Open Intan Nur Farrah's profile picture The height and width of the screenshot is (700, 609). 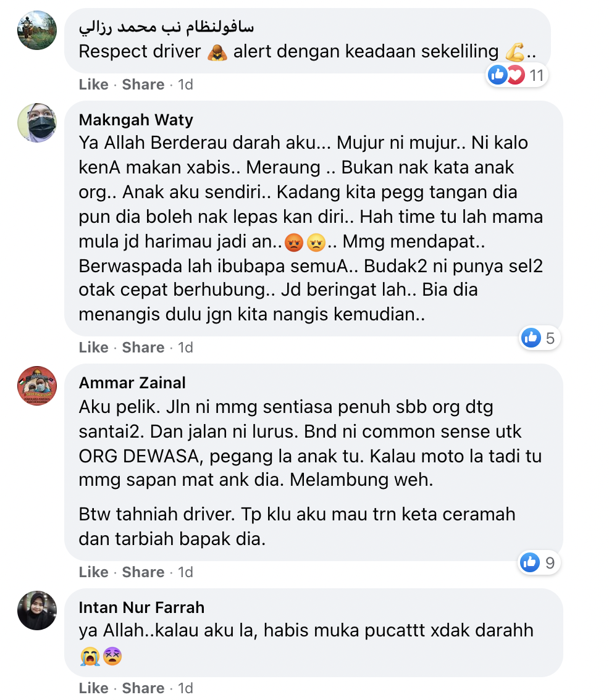pos(37,610)
